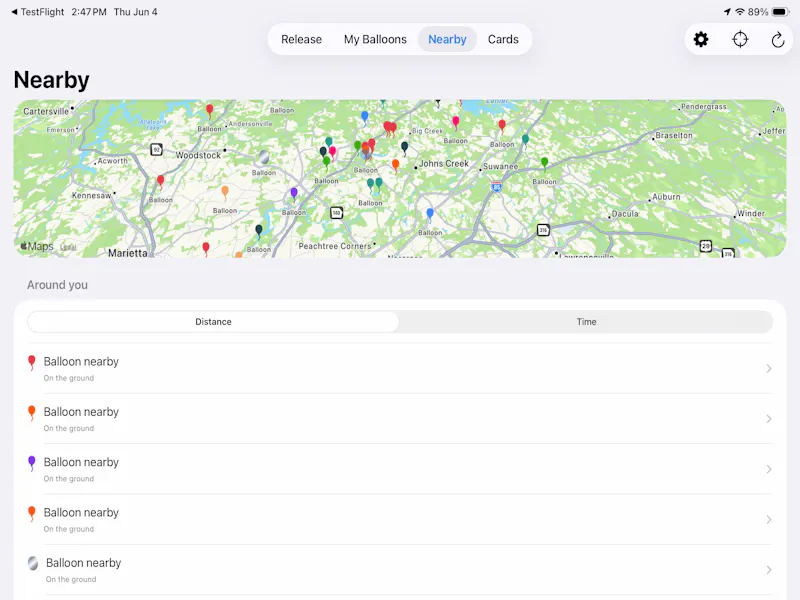Click the Wi-Fi status icon

740,12
